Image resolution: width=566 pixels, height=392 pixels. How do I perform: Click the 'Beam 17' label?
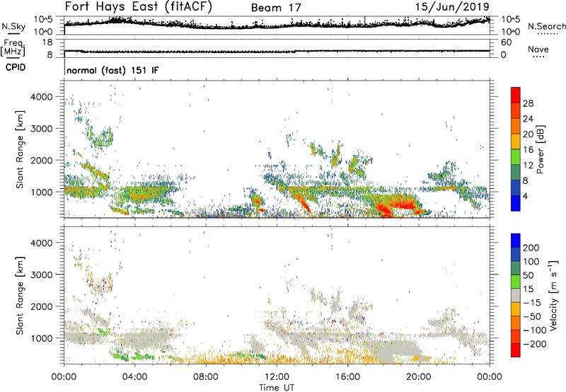point(276,8)
